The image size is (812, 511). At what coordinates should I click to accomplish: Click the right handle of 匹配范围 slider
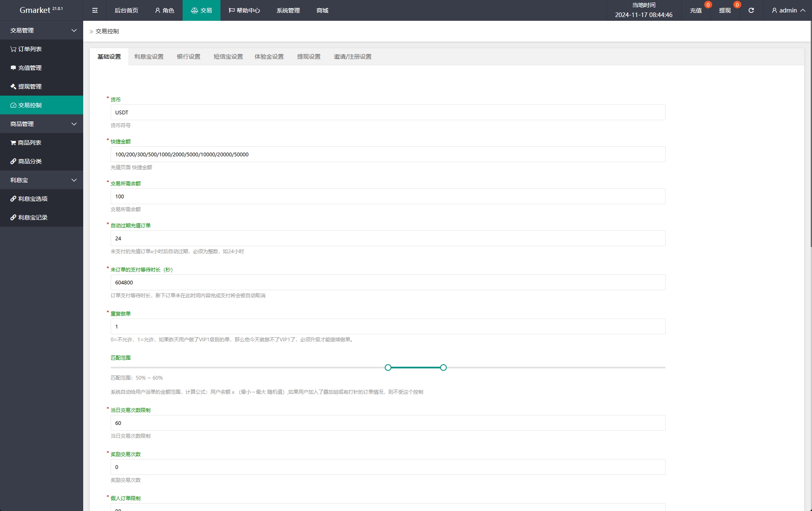point(443,368)
